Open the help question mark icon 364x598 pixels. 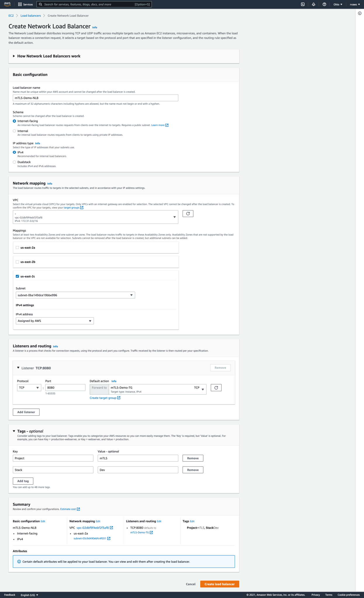[324, 4]
